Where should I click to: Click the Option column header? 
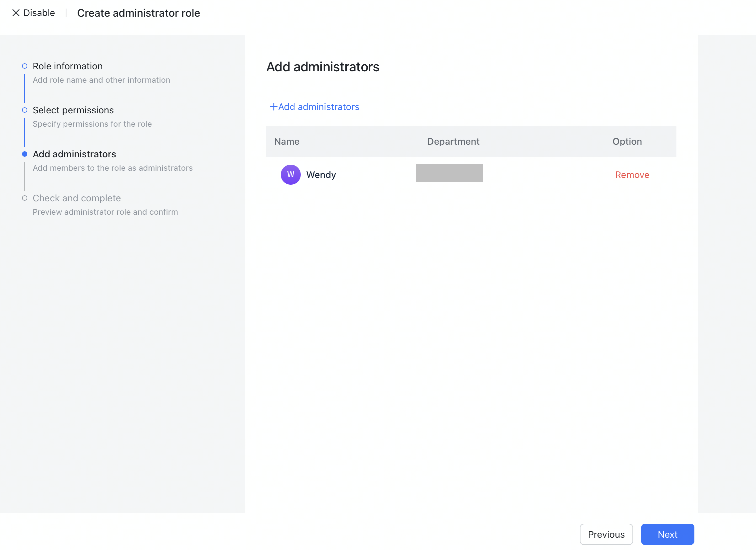pyautogui.click(x=627, y=141)
